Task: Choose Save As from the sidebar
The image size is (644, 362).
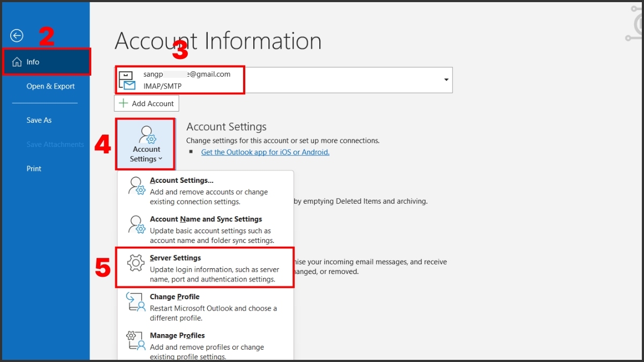Action: [x=39, y=120]
